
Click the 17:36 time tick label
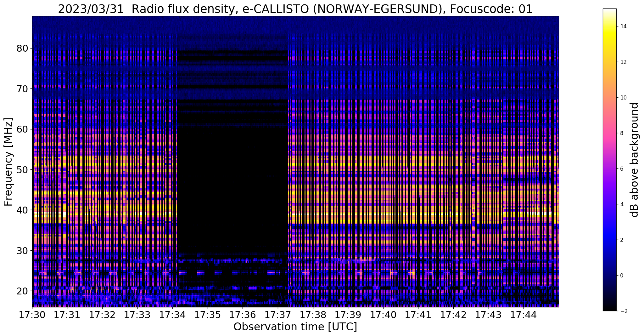click(x=243, y=315)
